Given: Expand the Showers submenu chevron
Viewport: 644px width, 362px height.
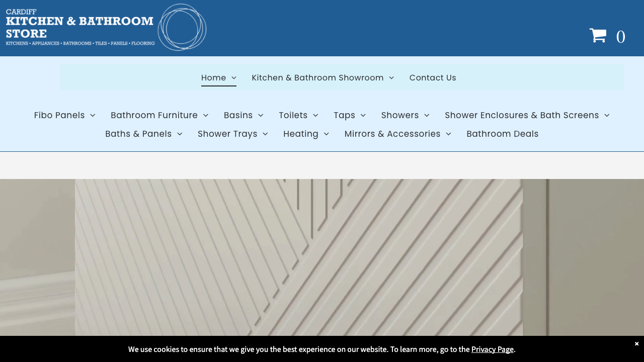Looking at the screenshot, I should point(427,115).
